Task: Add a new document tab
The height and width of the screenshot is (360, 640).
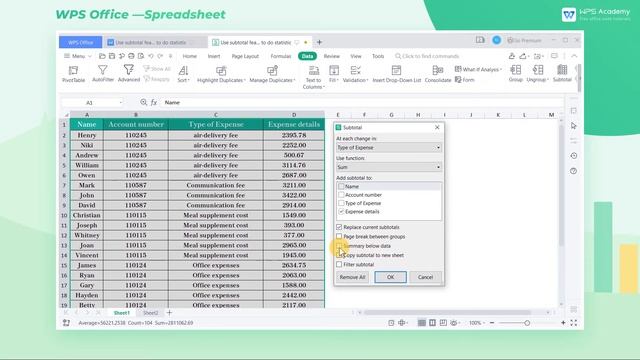Action: 320,42
